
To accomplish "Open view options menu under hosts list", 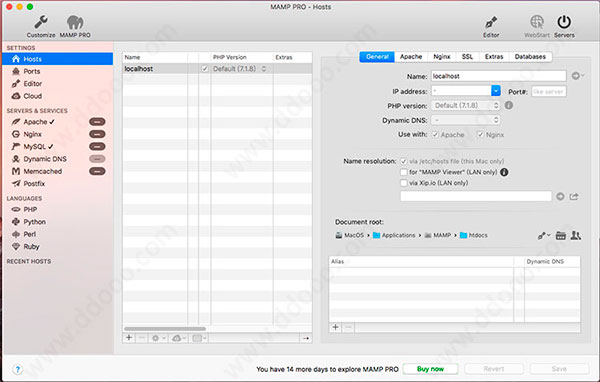I will pyautogui.click(x=199, y=338).
